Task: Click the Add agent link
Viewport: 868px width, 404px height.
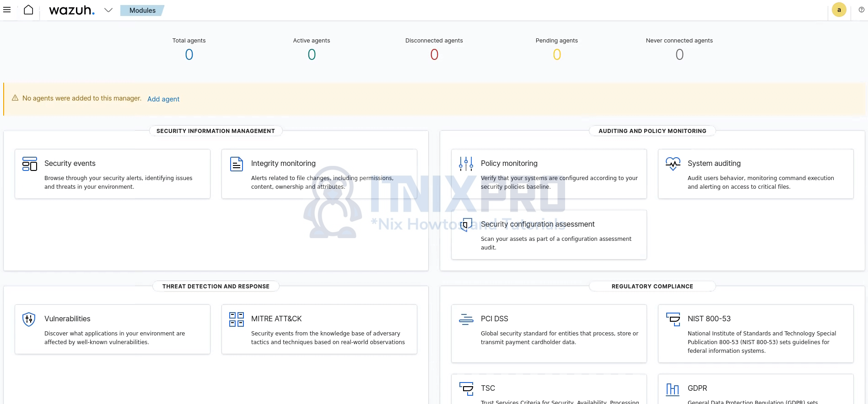Action: 163,99
